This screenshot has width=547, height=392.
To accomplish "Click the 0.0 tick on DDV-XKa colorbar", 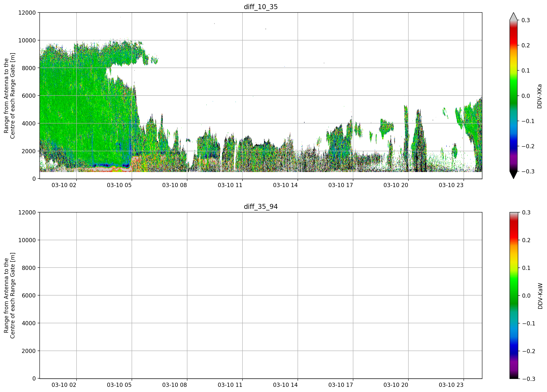I will pyautogui.click(x=526, y=96).
